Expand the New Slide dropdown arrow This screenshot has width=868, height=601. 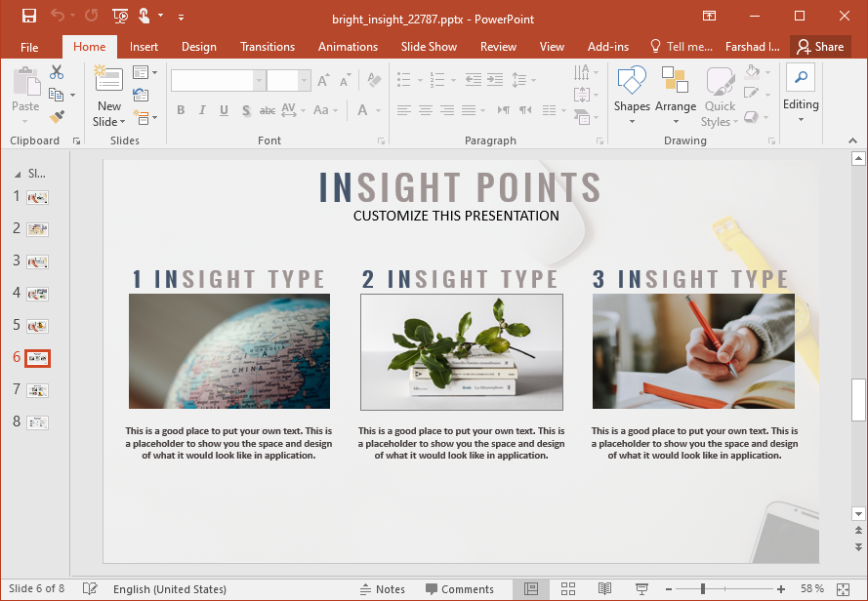click(x=109, y=122)
